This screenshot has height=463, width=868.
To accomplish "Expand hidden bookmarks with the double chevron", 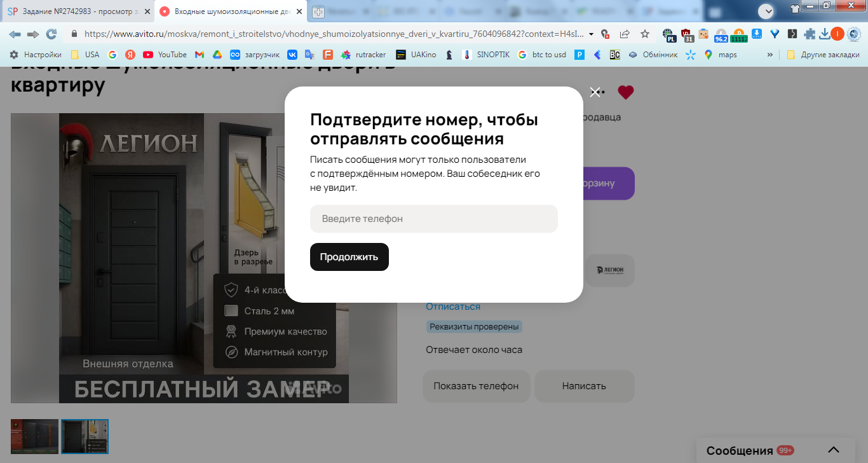I will [770, 55].
